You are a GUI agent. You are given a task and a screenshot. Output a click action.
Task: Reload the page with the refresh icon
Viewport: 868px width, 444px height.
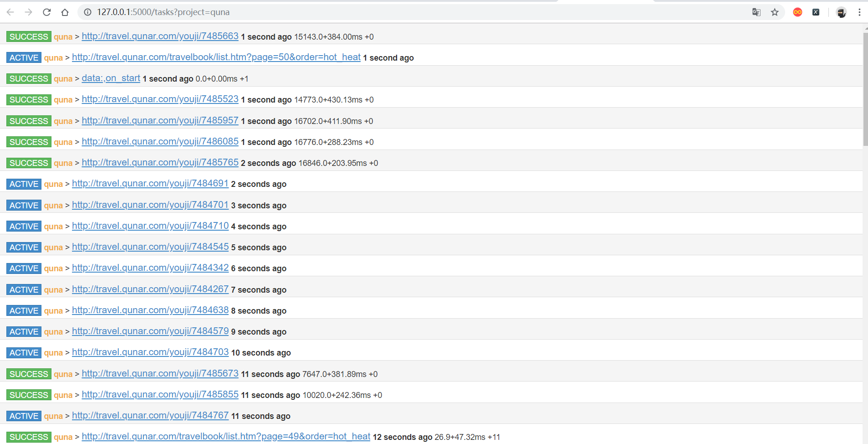pos(46,12)
